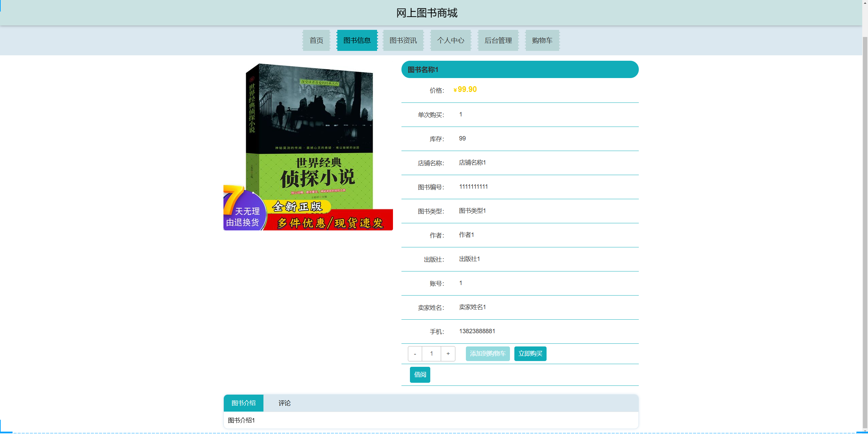The height and width of the screenshot is (434, 868).
Task: Switch to the 评论 comments tab
Action: (x=284, y=403)
